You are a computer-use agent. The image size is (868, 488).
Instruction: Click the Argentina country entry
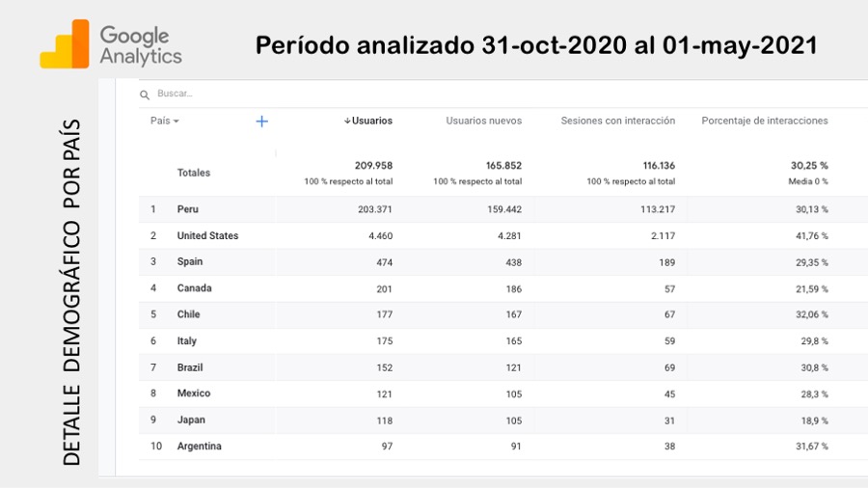(199, 446)
